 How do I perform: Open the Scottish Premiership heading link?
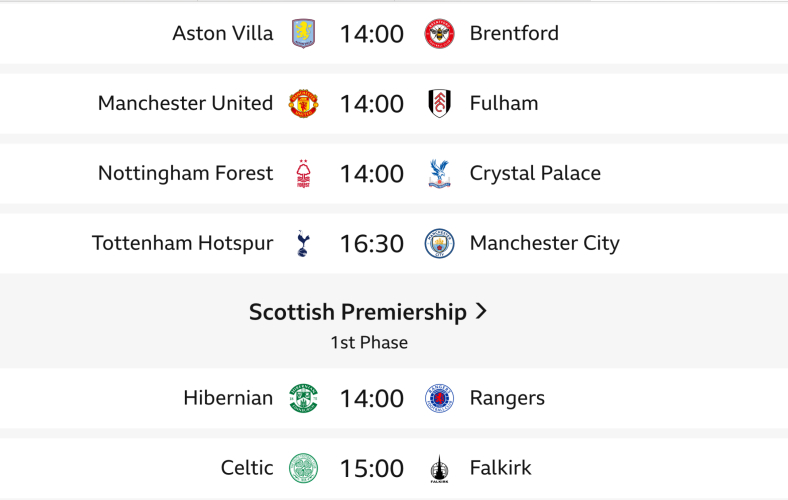coord(358,312)
